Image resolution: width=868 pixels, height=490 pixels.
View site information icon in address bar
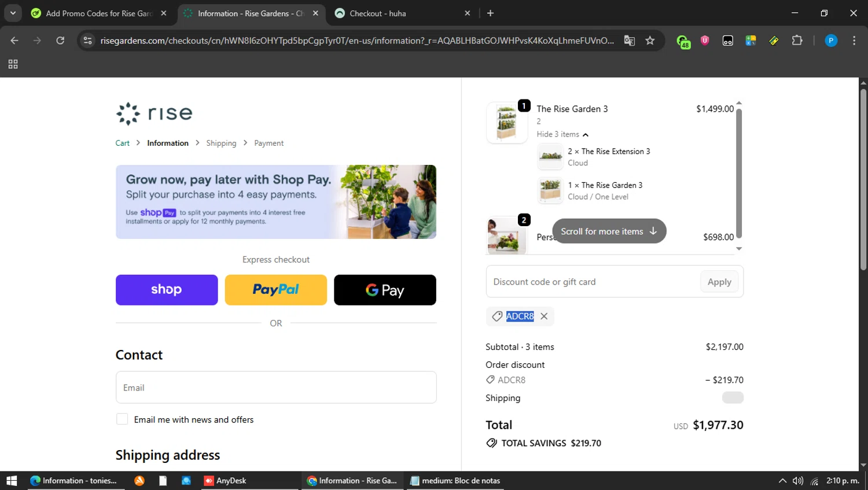pos(87,40)
